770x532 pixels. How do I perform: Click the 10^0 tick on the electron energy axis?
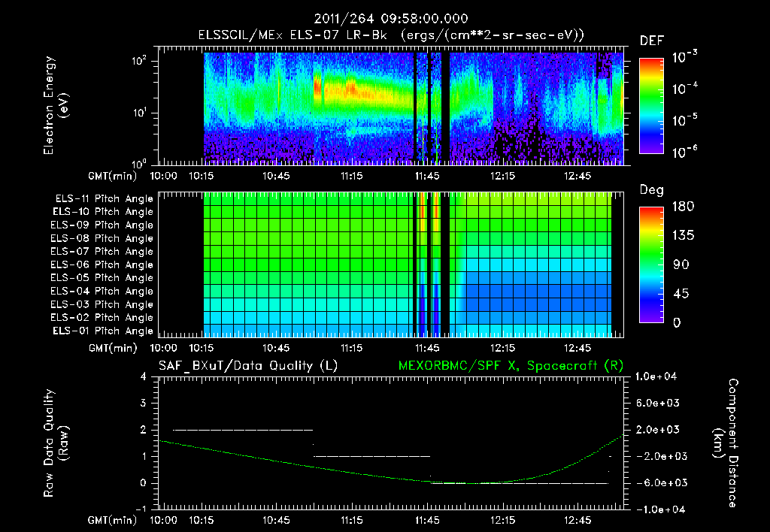(139, 163)
